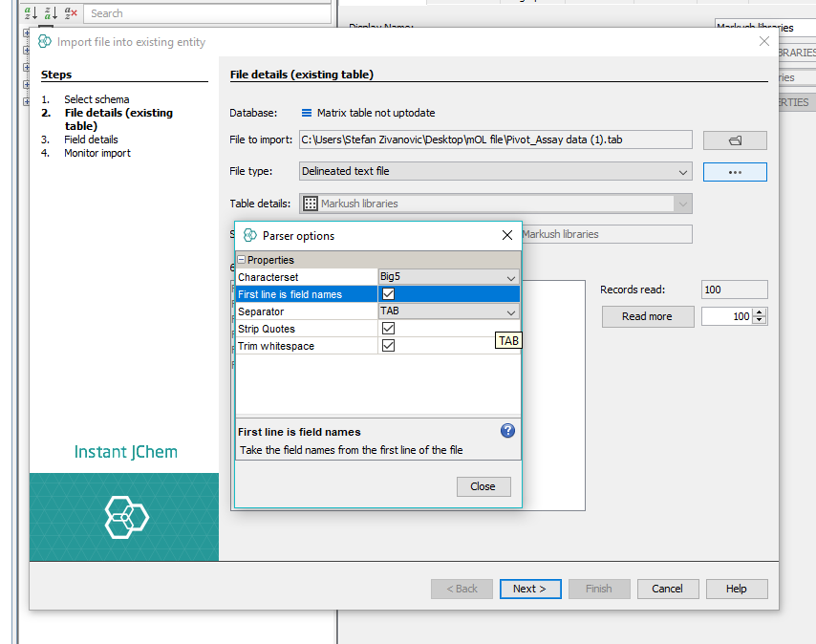Open the Separator TAB dropdown
Image resolution: width=816 pixels, height=644 pixels.
pyautogui.click(x=511, y=312)
